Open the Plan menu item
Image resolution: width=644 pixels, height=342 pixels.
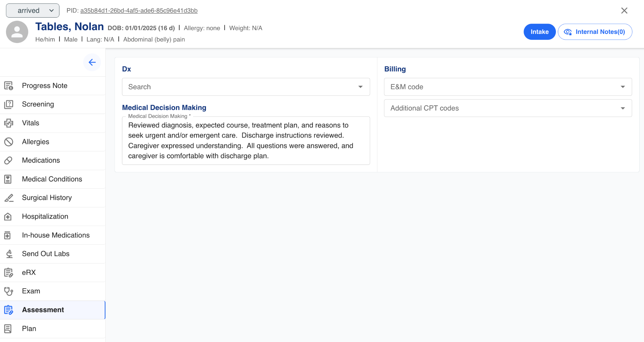coord(29,328)
